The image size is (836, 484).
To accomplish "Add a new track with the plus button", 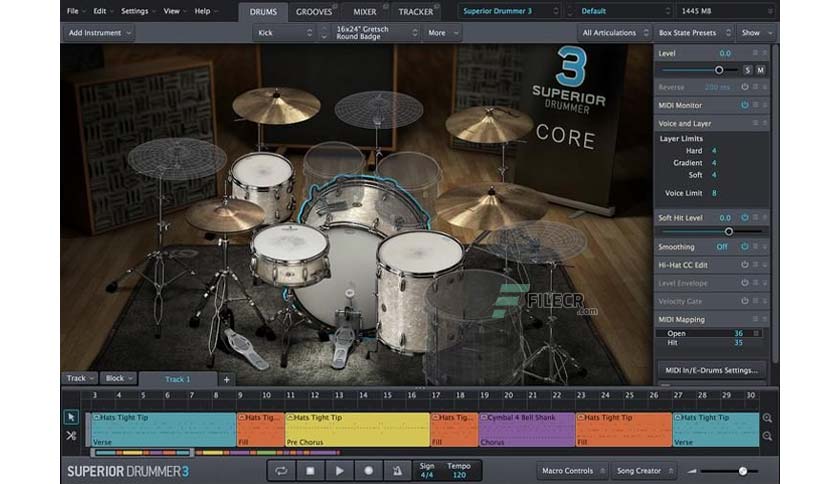I will tap(227, 380).
